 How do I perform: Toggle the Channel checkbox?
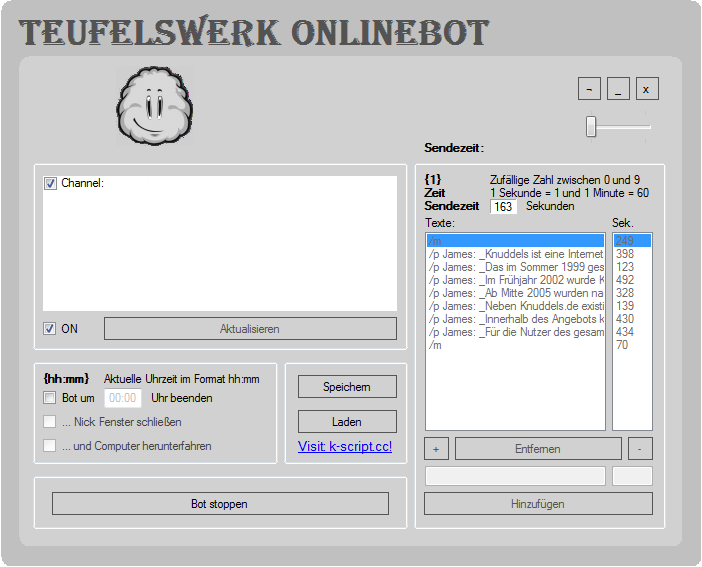(x=51, y=184)
